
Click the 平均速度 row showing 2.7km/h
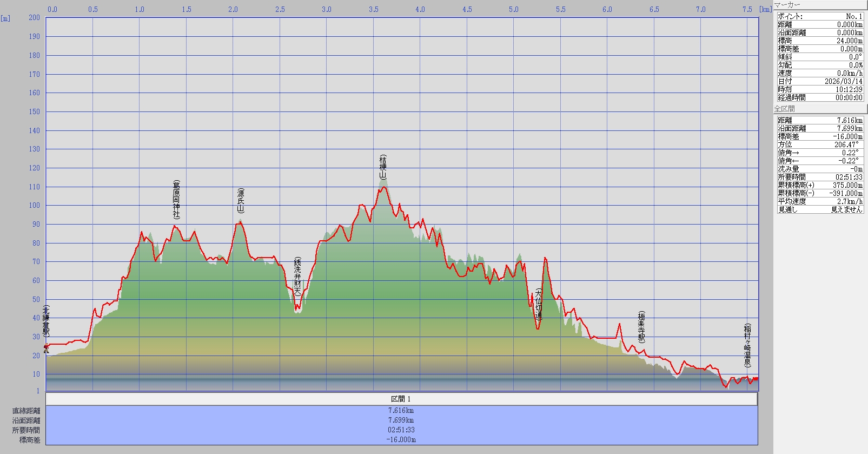pyautogui.click(x=820, y=201)
